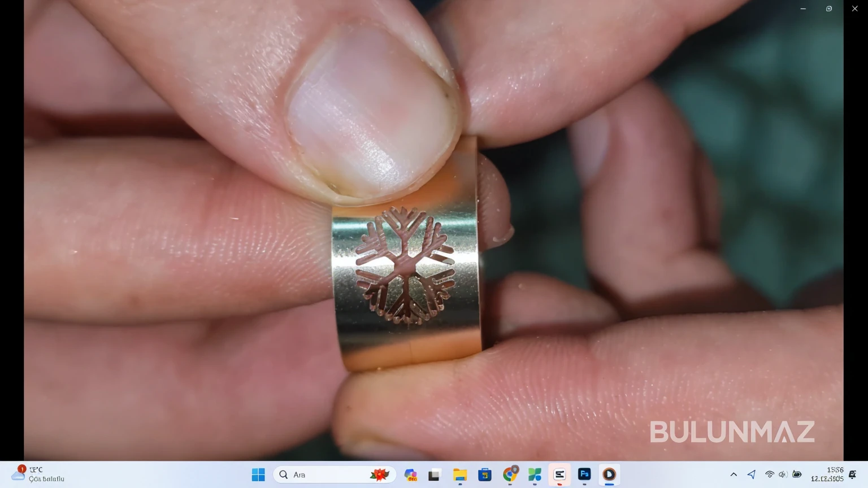Open Task View in the taskbar
The height and width of the screenshot is (488, 868).
tap(434, 475)
